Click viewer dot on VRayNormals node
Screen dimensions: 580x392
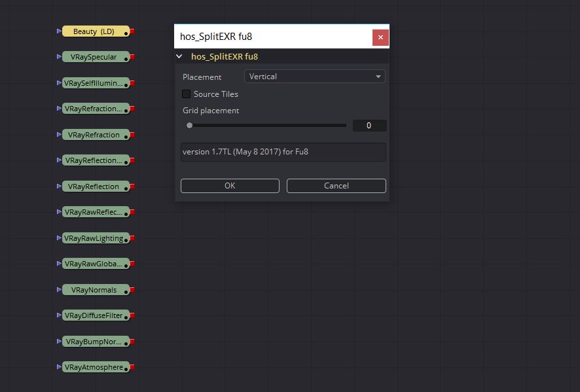tap(126, 293)
